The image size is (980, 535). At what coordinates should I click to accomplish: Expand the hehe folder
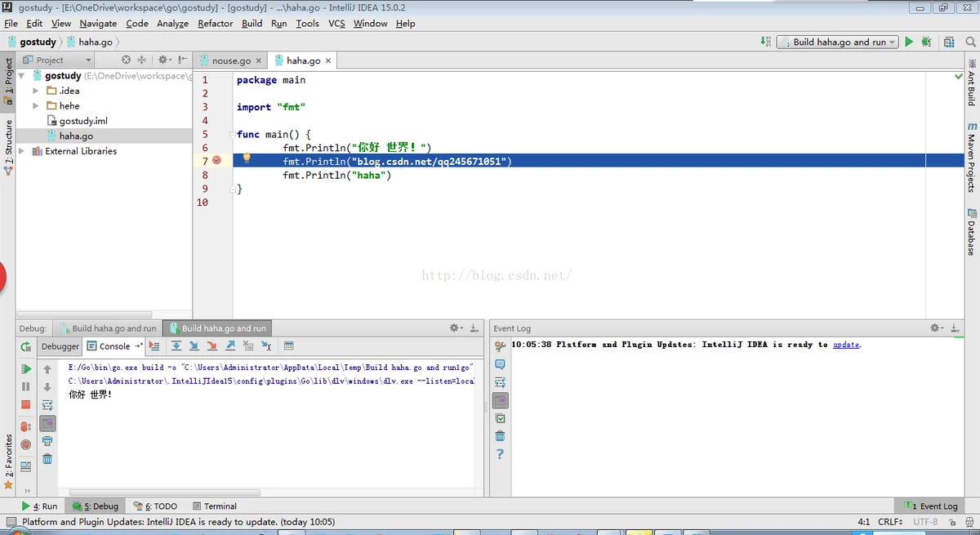35,105
